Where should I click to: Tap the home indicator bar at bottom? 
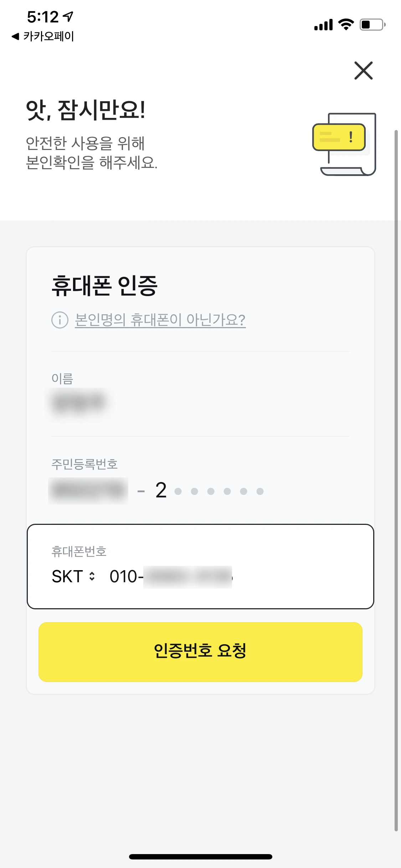click(200, 857)
